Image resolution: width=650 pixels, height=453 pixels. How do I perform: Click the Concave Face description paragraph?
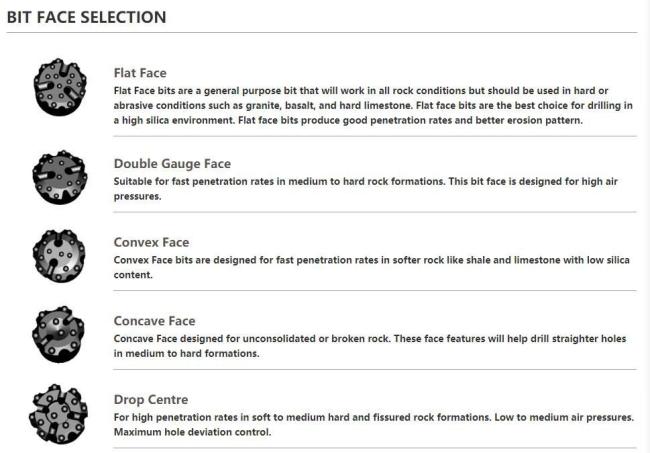370,346
